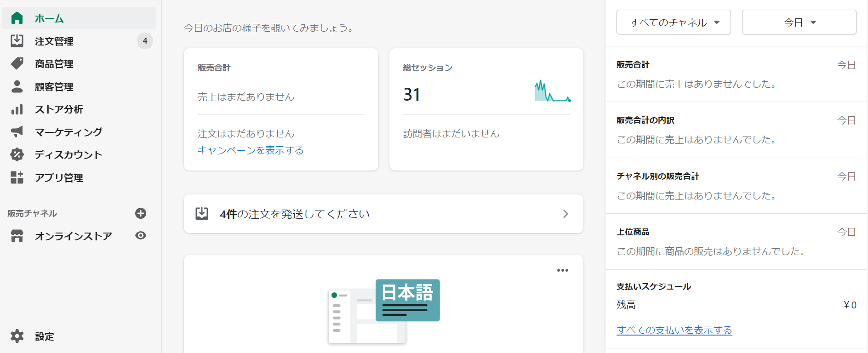Open the すべてのチャネル channel dropdown
Screen dimensions: 868x353
(x=674, y=23)
